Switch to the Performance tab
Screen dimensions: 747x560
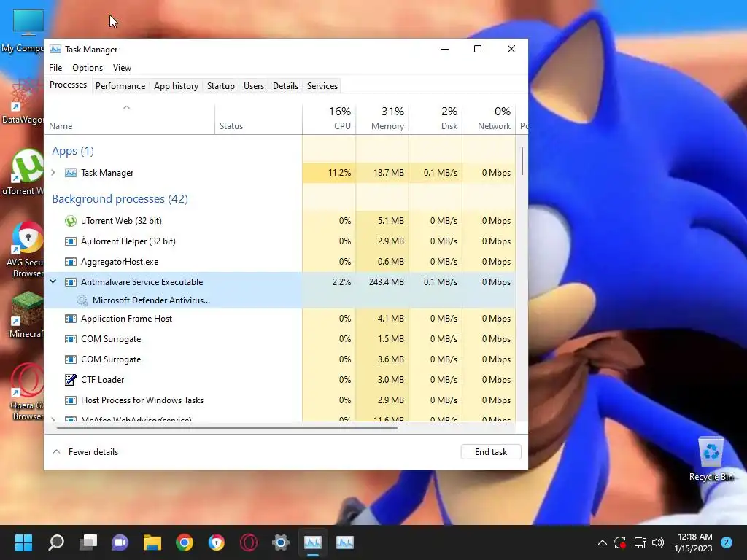click(120, 86)
